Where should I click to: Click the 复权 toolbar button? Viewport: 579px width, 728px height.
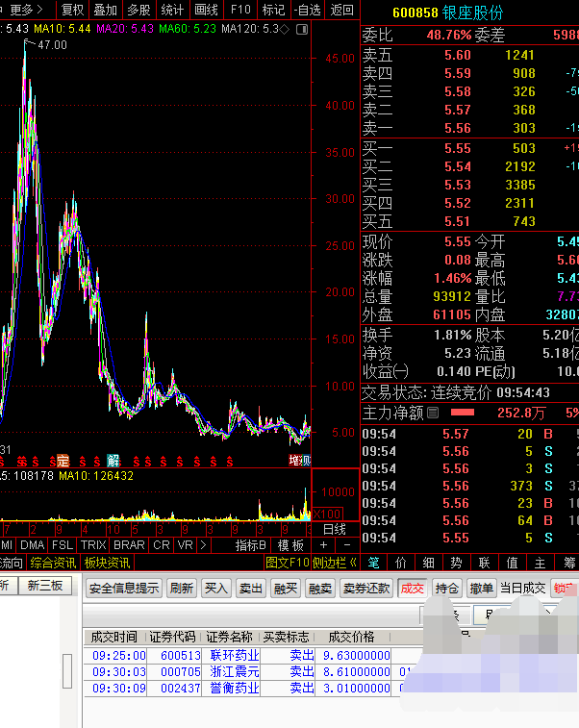pyautogui.click(x=72, y=10)
